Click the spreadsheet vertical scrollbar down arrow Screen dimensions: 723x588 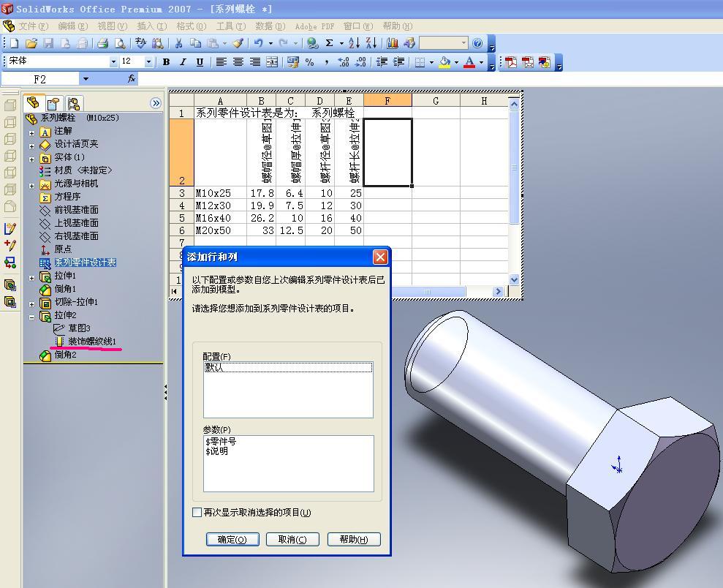click(514, 279)
